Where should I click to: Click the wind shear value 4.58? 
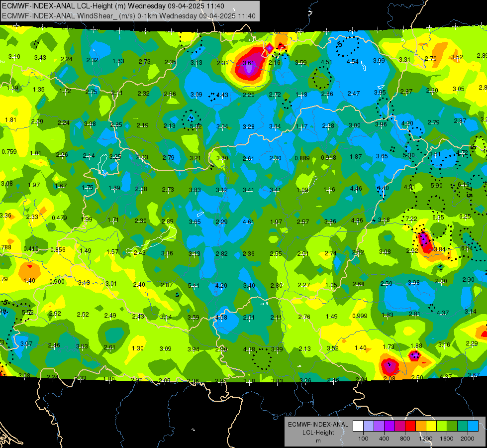point(221,318)
